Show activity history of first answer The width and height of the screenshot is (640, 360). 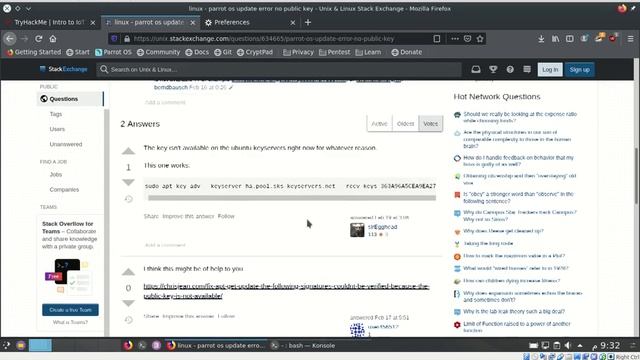coord(129,199)
